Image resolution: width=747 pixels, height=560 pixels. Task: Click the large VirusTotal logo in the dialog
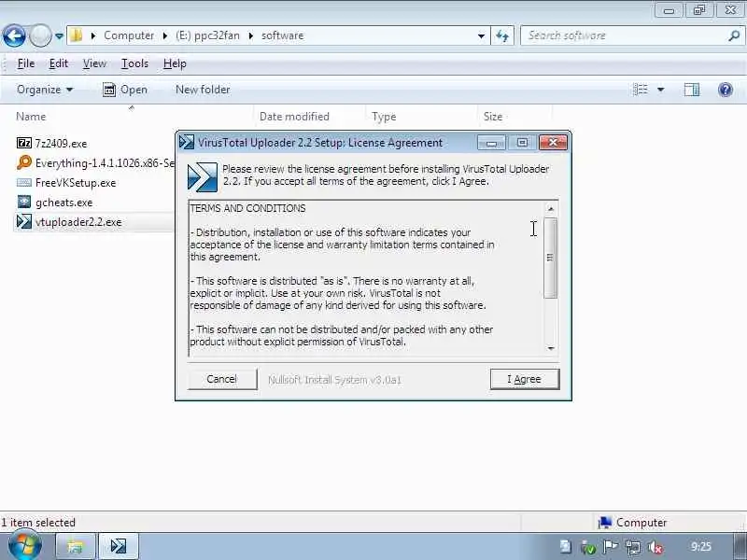pos(203,177)
